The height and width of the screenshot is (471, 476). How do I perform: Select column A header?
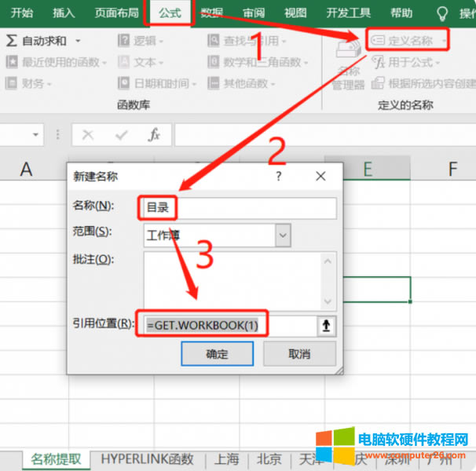coord(27,169)
